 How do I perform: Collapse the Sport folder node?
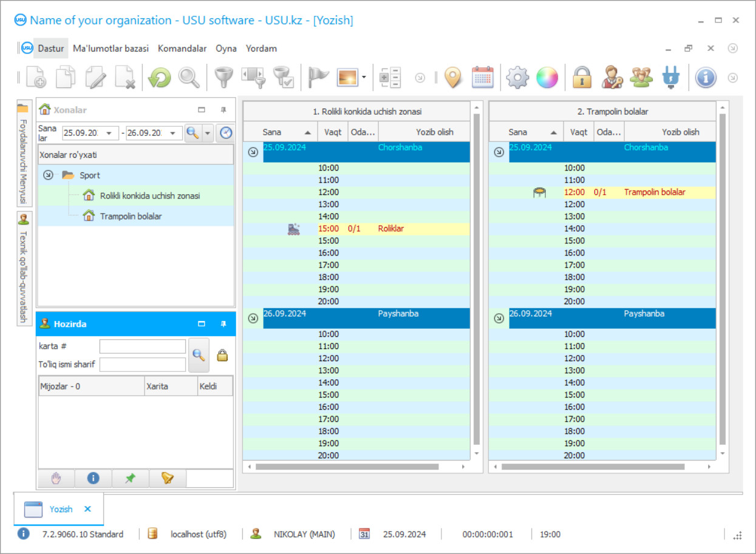tap(48, 175)
